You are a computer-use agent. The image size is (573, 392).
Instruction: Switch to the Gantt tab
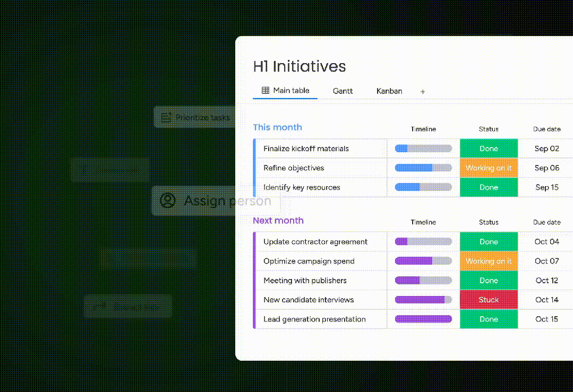point(343,91)
